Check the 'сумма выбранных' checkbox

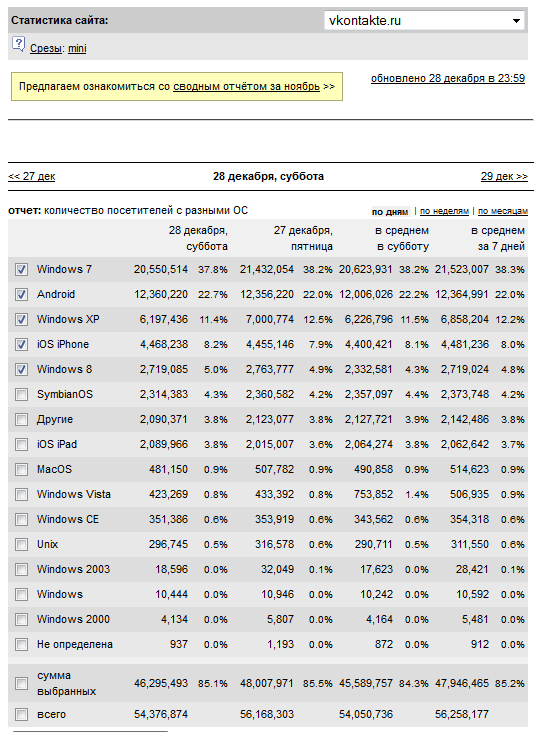(x=21, y=683)
